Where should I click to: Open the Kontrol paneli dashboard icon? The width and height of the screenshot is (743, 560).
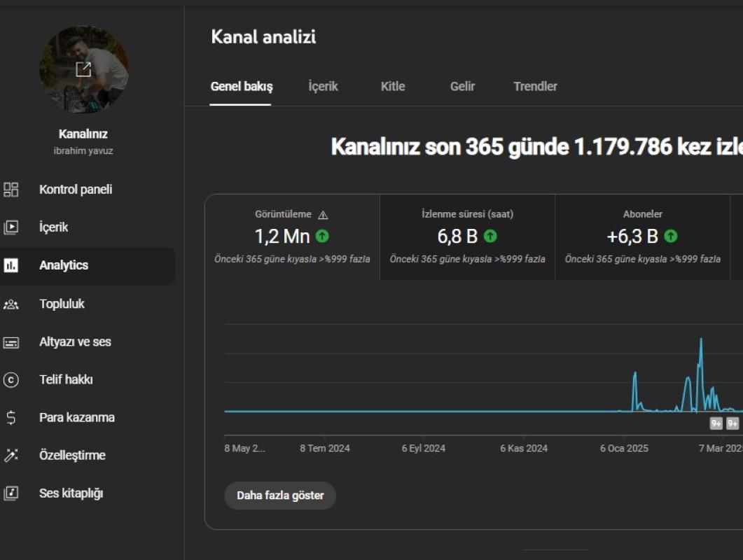pos(11,190)
